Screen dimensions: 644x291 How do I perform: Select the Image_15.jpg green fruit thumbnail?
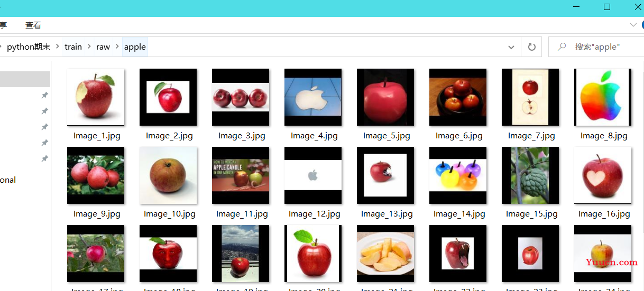530,175
